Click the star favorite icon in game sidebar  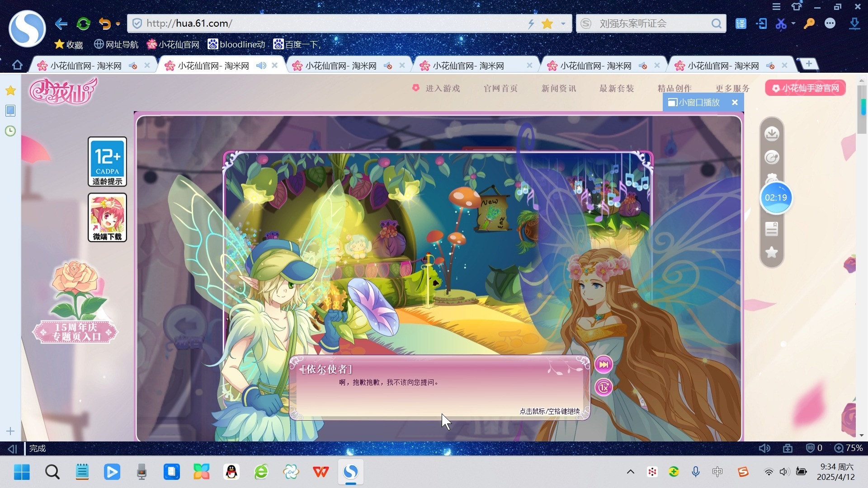pos(771,253)
